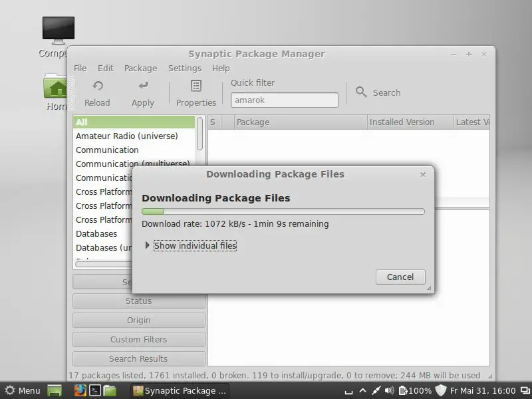Click the network icon in system tray
This screenshot has height=399, width=532.
(376, 391)
